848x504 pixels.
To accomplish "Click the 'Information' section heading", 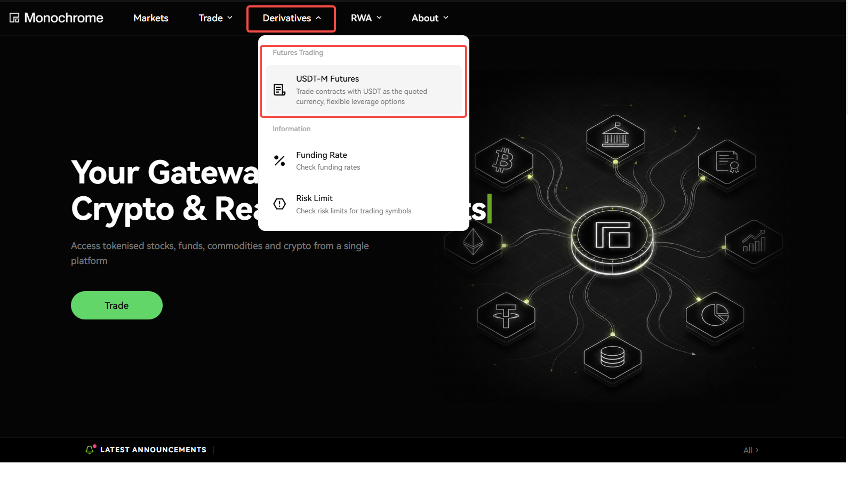I will click(291, 129).
